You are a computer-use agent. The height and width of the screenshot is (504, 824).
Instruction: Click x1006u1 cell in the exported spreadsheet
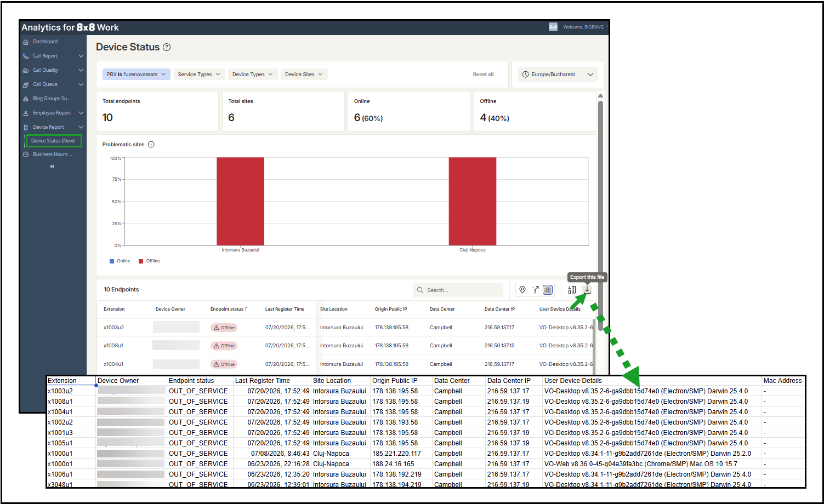60,474
